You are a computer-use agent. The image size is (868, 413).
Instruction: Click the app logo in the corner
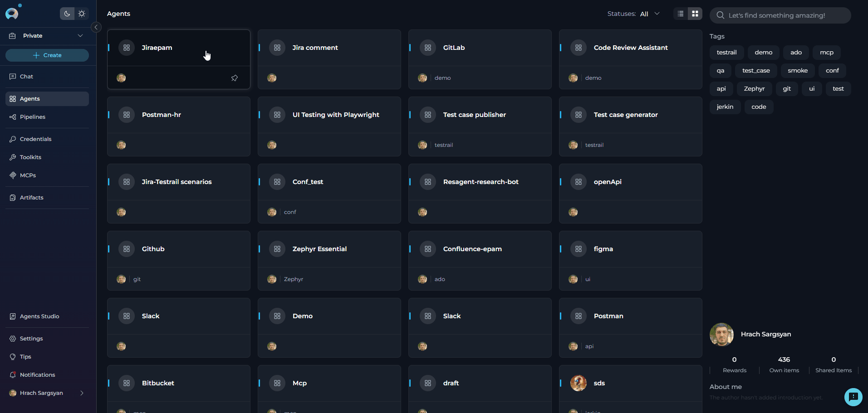click(12, 13)
